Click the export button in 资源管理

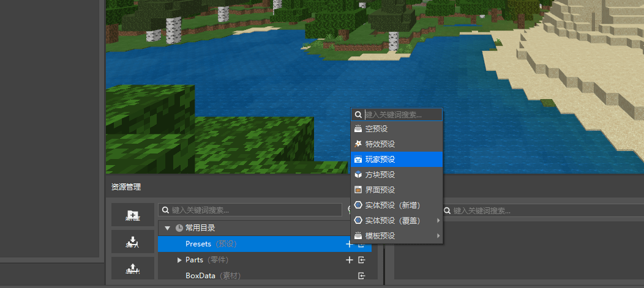(133, 268)
